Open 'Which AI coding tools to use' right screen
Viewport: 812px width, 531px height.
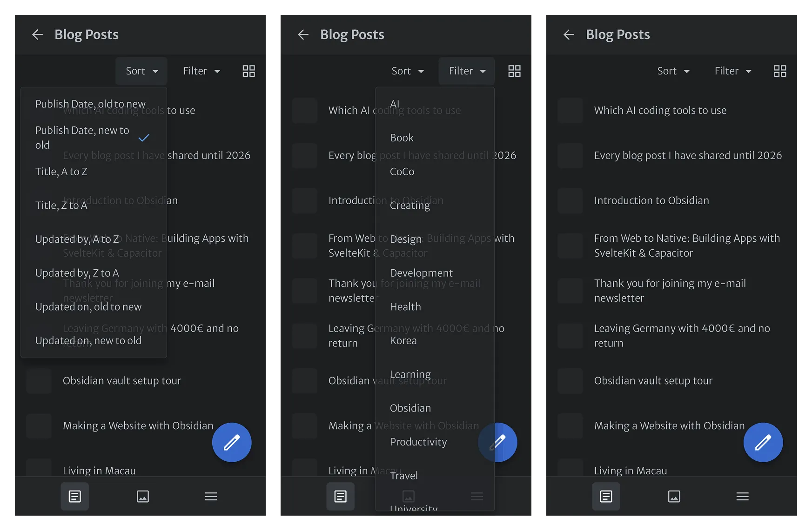click(x=660, y=110)
